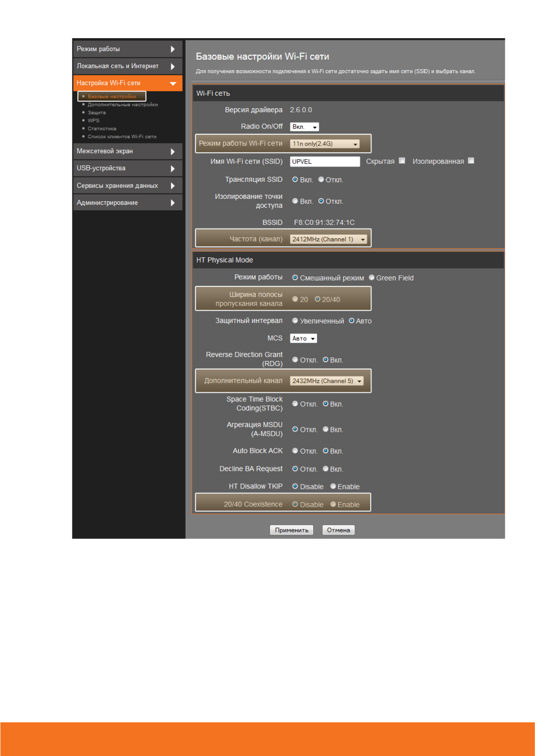Click the Применить button
Screen dimensions: 535x756
pos(292,530)
